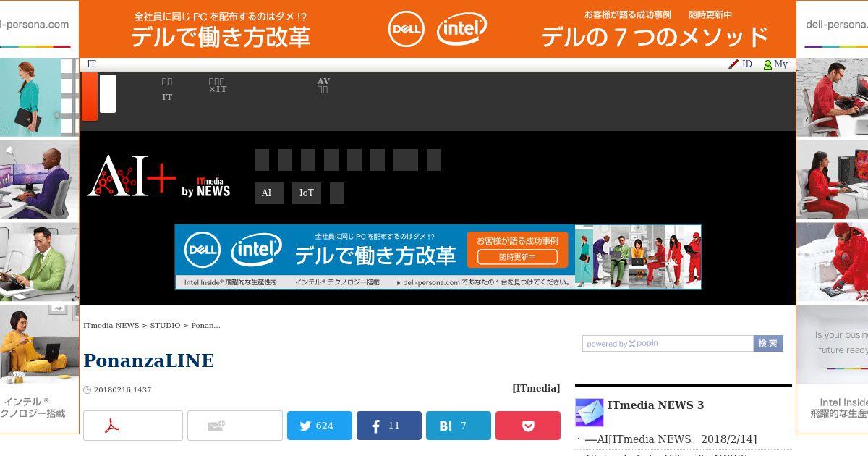This screenshot has width=868, height=456.
Task: Click the ITmedia NEWS 3 heading
Action: [655, 405]
